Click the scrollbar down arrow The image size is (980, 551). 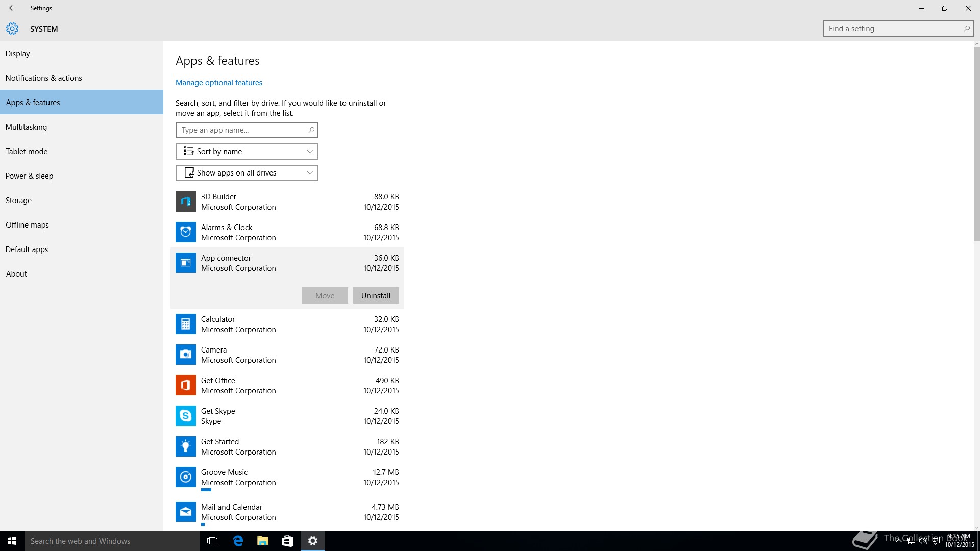click(x=976, y=527)
